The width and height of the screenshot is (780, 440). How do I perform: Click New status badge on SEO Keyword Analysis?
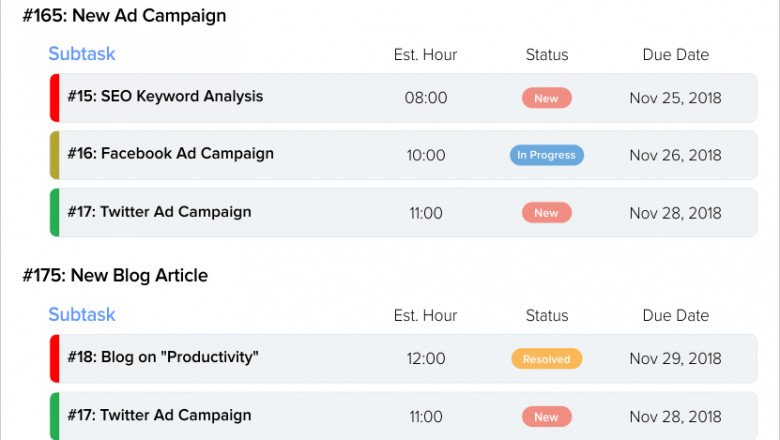(x=546, y=98)
